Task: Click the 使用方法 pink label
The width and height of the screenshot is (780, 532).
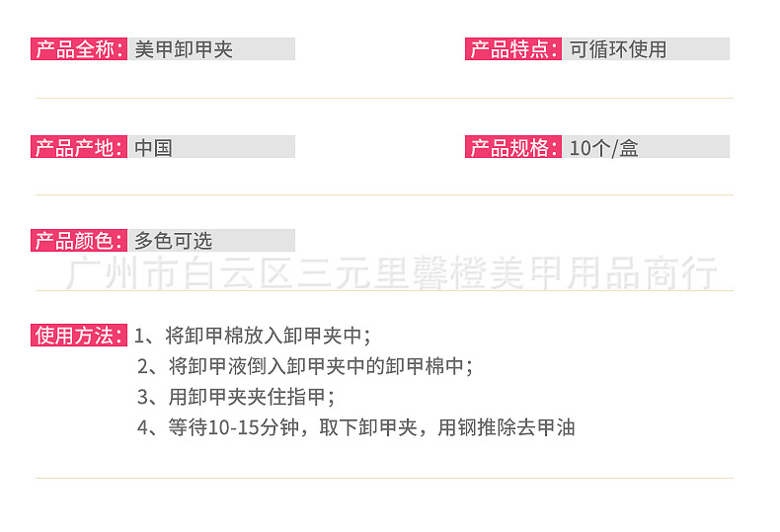Action: tap(79, 336)
